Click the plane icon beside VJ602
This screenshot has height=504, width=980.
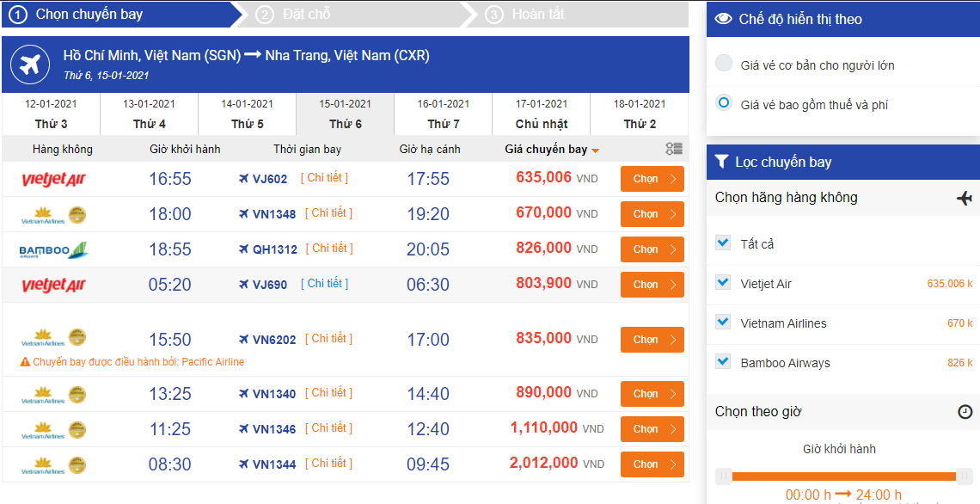244,179
